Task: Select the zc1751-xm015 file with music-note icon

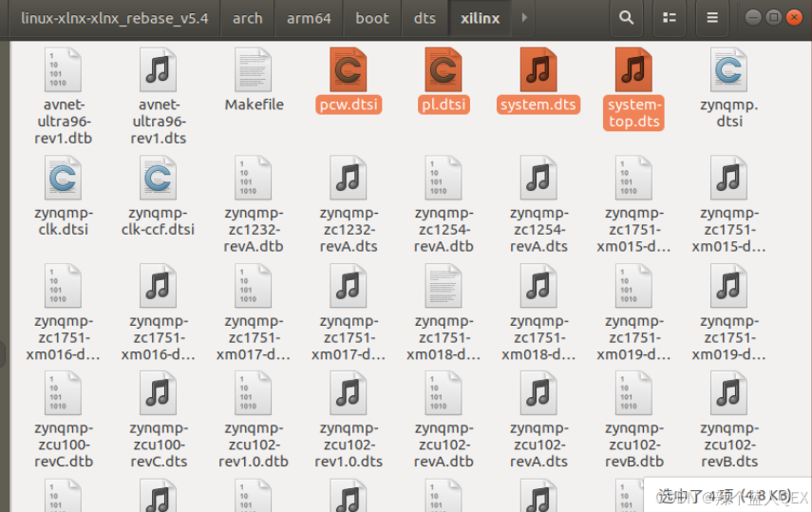Action: (729, 204)
